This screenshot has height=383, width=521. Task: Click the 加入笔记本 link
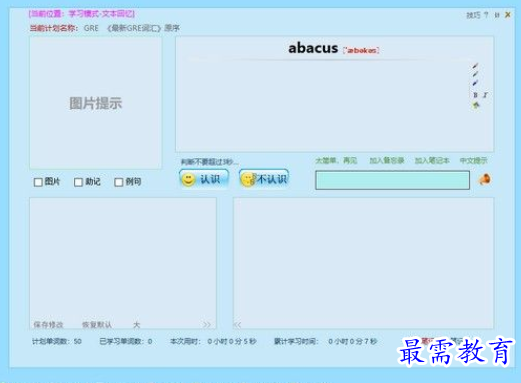(432, 160)
